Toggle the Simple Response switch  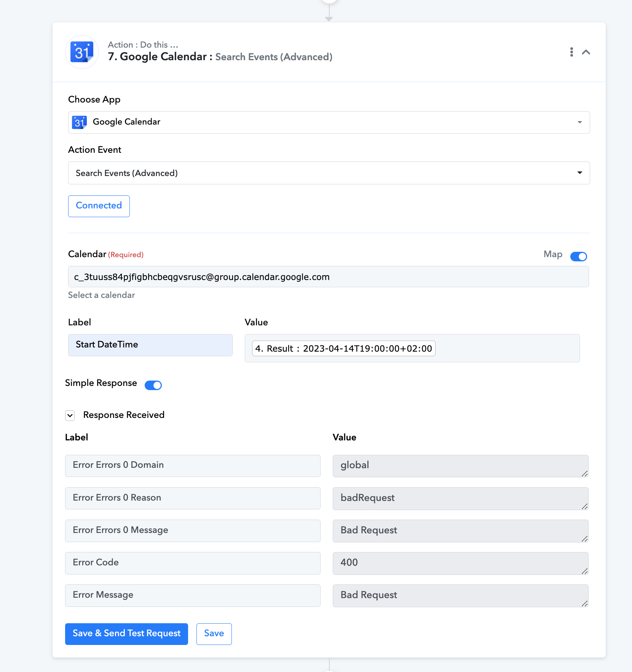point(153,385)
